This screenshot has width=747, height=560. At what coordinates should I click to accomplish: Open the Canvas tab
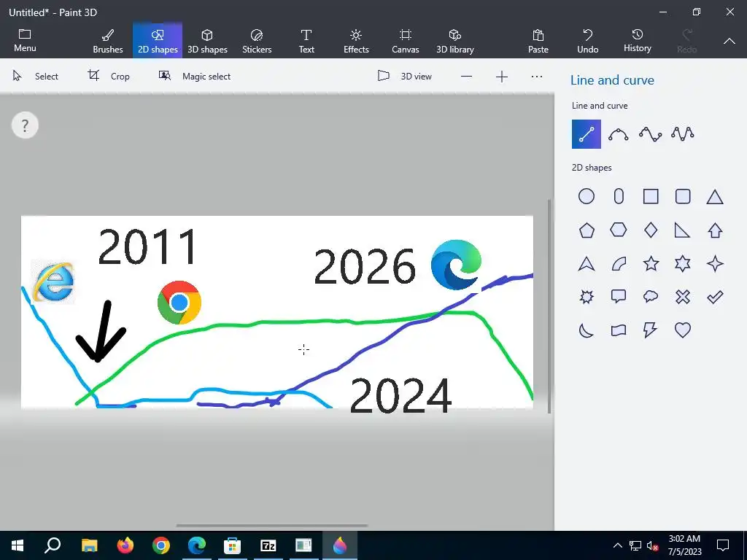406,40
